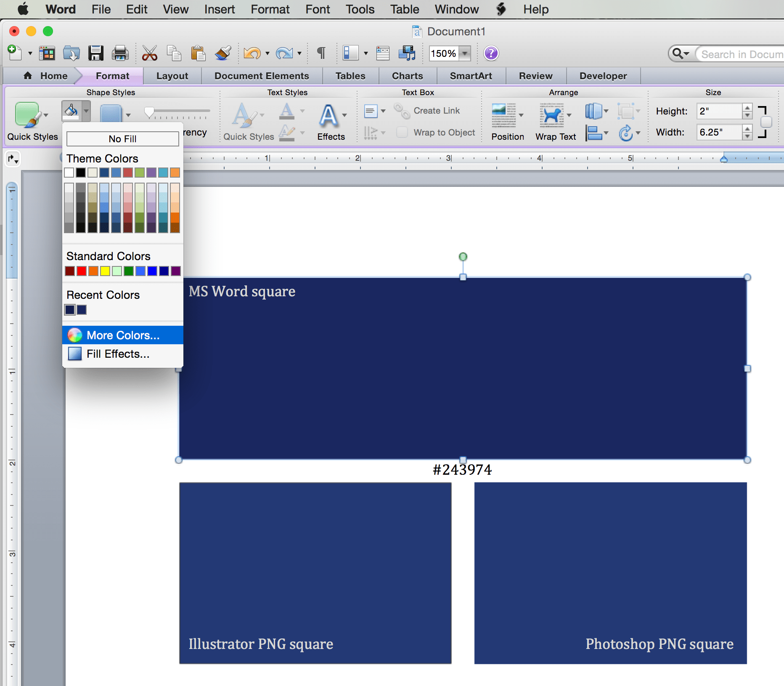Click the New Document toolbar icon
Image resolution: width=784 pixels, height=686 pixels.
point(15,53)
